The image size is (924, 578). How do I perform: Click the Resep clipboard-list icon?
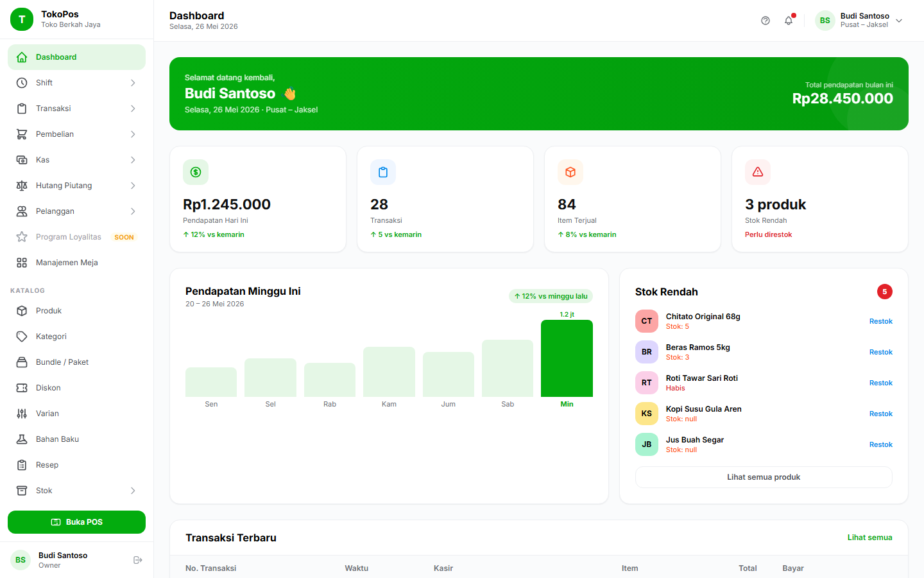click(22, 465)
